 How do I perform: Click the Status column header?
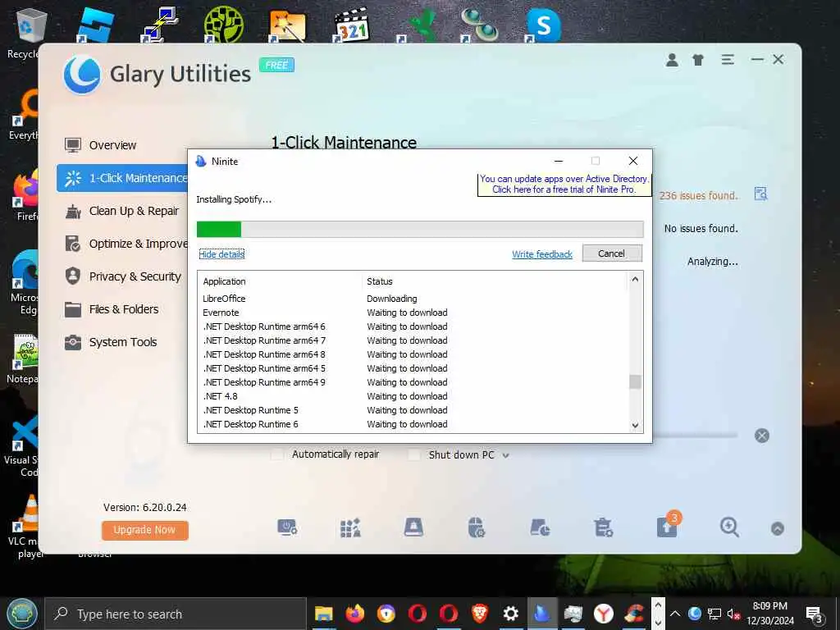click(x=379, y=281)
